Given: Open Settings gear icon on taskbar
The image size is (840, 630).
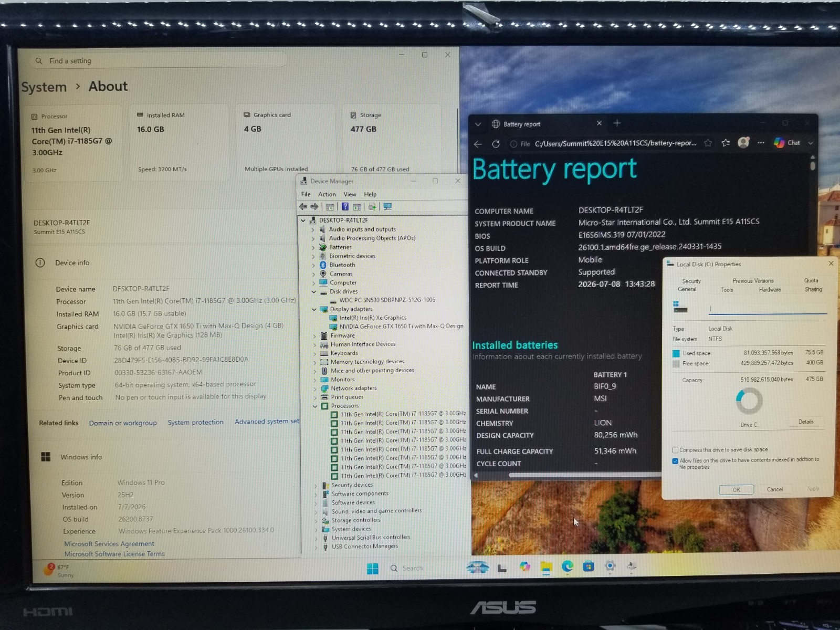Looking at the screenshot, I should 610,566.
